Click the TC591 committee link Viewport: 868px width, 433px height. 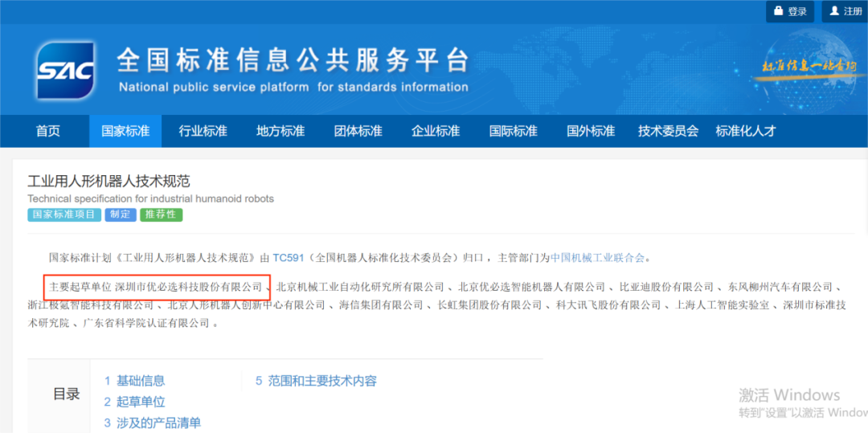[289, 258]
